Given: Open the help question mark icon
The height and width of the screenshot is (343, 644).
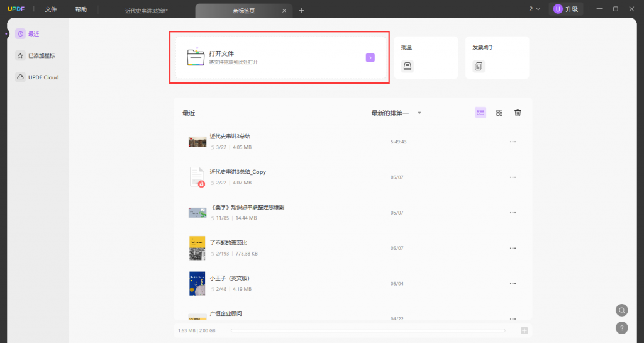Looking at the screenshot, I should (x=621, y=328).
